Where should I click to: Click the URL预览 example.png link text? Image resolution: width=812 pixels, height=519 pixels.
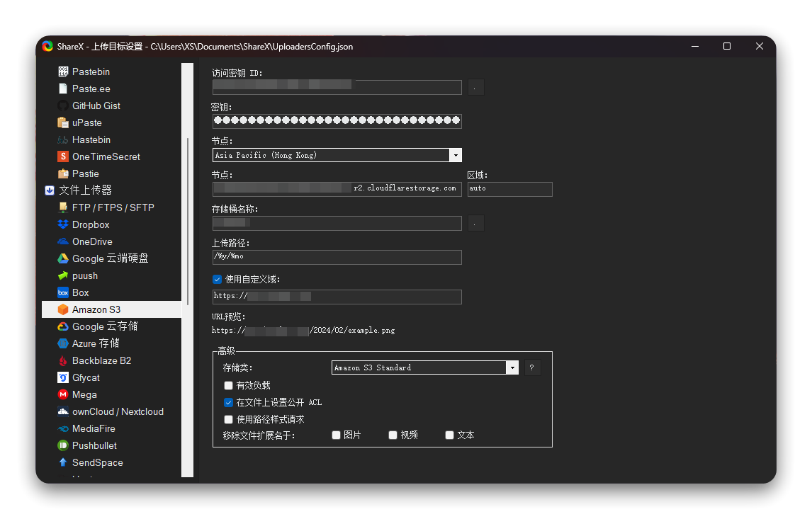click(303, 330)
